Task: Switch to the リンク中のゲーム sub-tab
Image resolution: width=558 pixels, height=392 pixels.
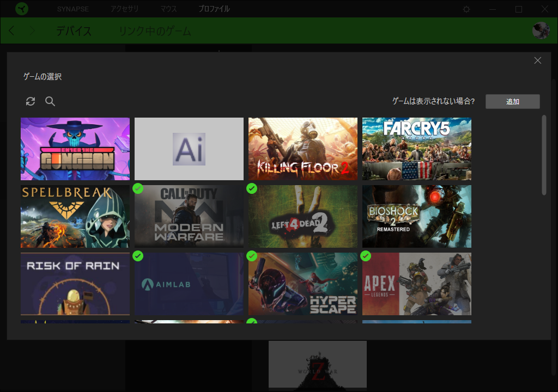Action: click(155, 31)
